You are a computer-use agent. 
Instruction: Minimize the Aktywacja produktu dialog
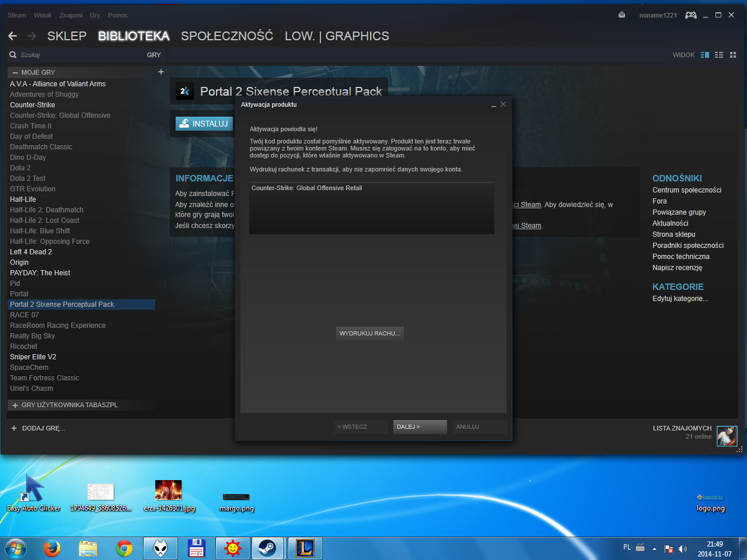(x=494, y=105)
